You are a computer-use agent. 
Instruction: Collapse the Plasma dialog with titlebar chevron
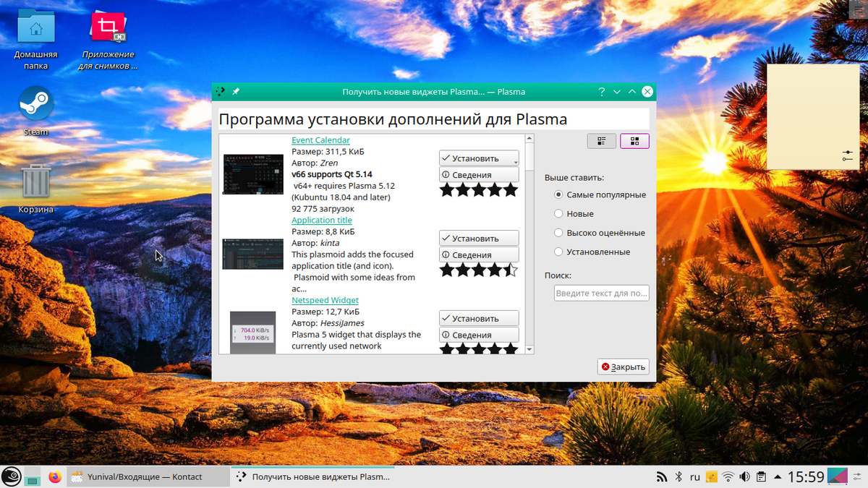pyautogui.click(x=617, y=91)
